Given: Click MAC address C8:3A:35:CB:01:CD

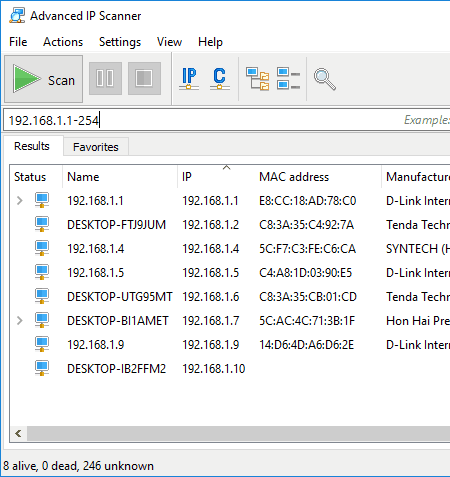Looking at the screenshot, I should [x=308, y=297].
